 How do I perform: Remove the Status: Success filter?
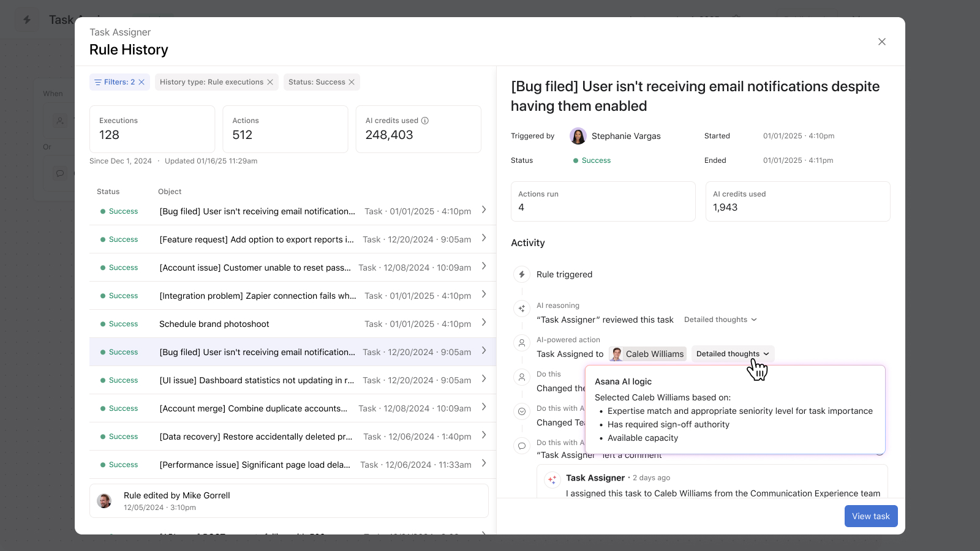(x=352, y=81)
